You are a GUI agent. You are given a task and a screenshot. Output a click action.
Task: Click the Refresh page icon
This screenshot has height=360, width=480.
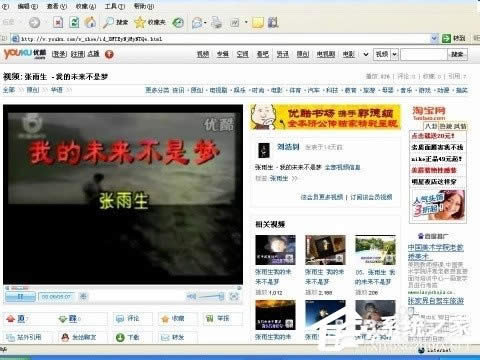74,23
